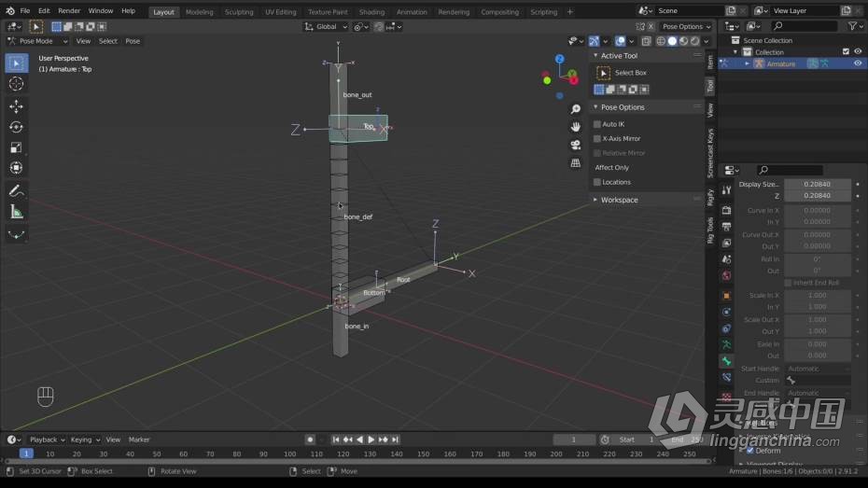Open the Global orientation dropdown

coord(326,26)
